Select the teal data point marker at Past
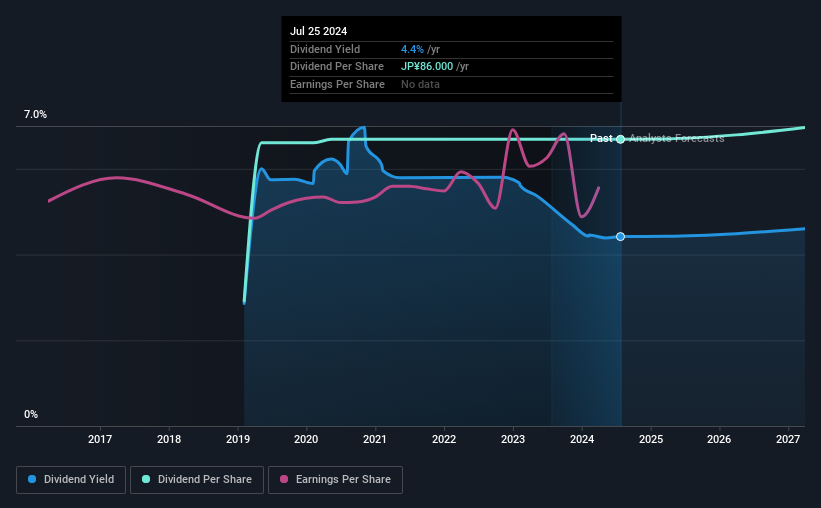The image size is (821, 508). point(620,139)
